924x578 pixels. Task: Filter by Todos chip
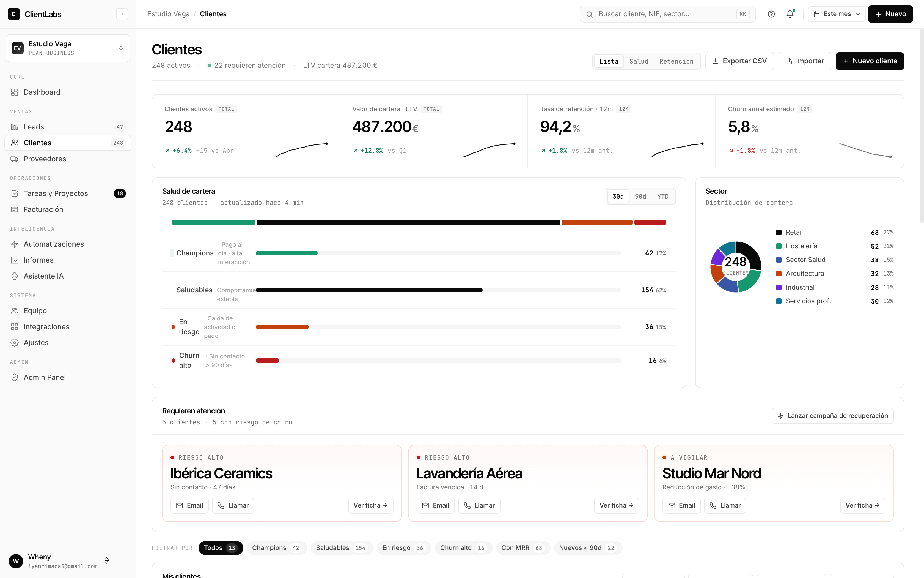coord(221,548)
